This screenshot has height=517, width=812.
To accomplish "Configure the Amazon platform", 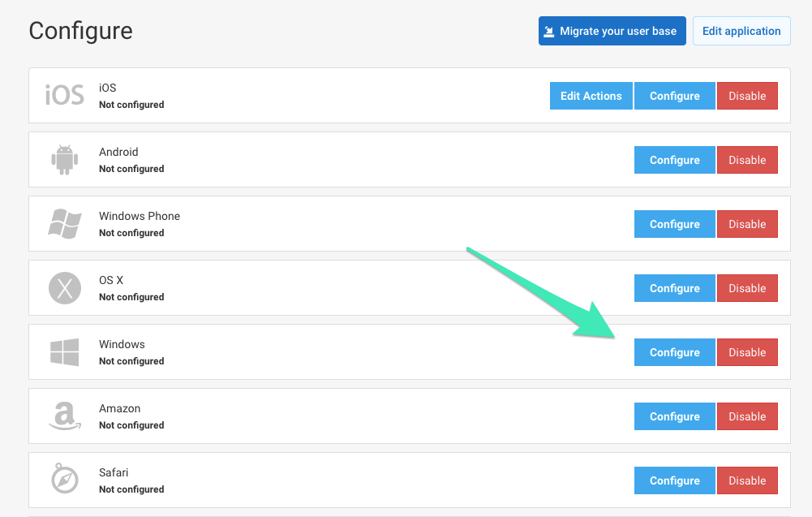I will point(675,416).
